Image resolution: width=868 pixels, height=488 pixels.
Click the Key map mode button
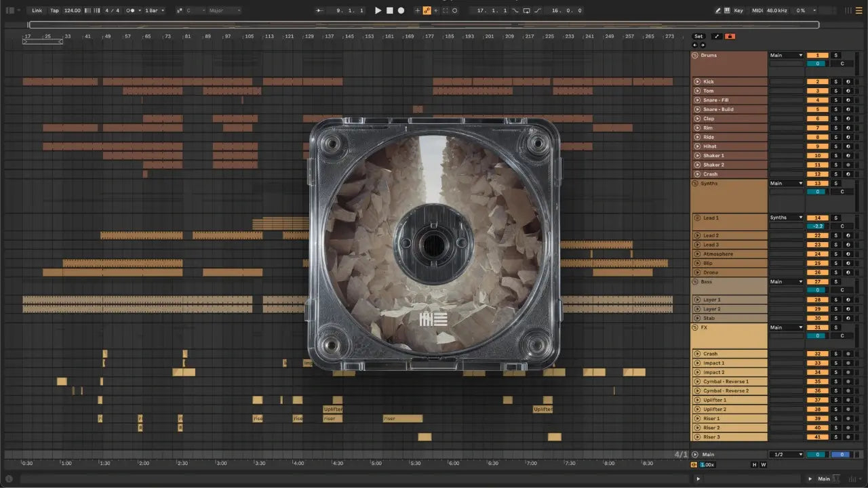tap(738, 11)
